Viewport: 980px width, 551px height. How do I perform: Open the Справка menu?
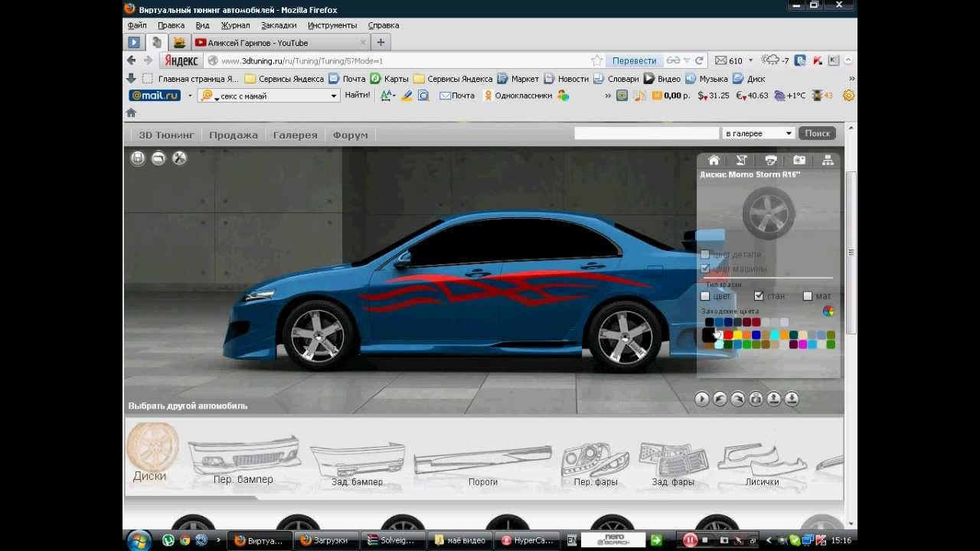tap(384, 25)
